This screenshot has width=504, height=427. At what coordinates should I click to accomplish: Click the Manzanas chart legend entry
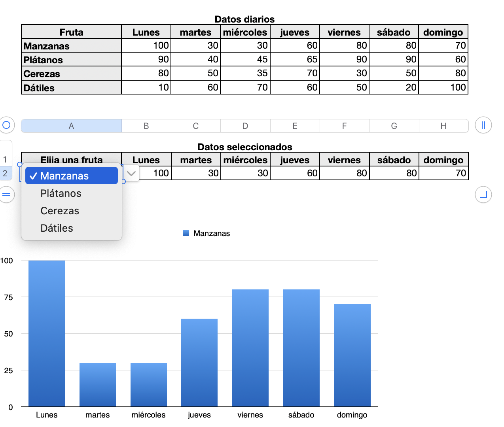pyautogui.click(x=212, y=233)
